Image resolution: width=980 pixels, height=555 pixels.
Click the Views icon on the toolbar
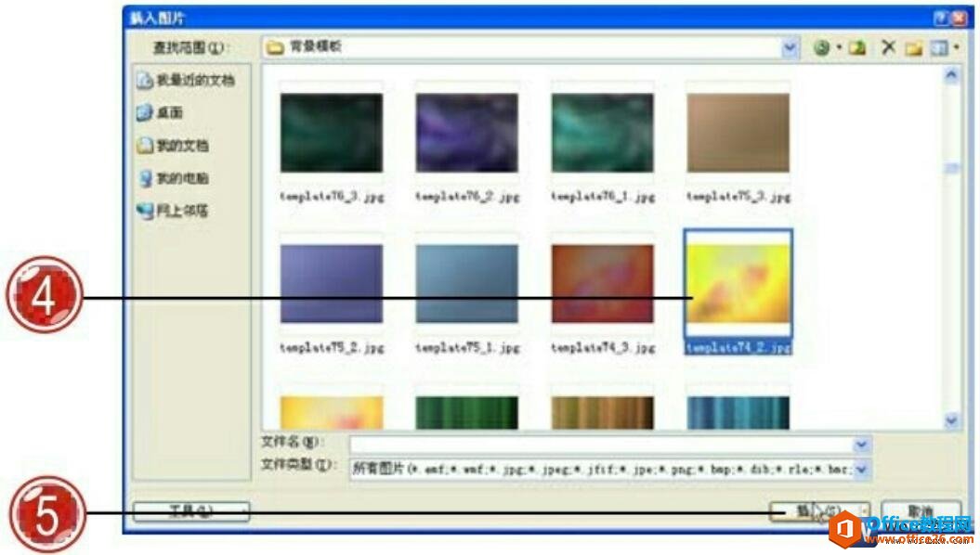[x=941, y=45]
